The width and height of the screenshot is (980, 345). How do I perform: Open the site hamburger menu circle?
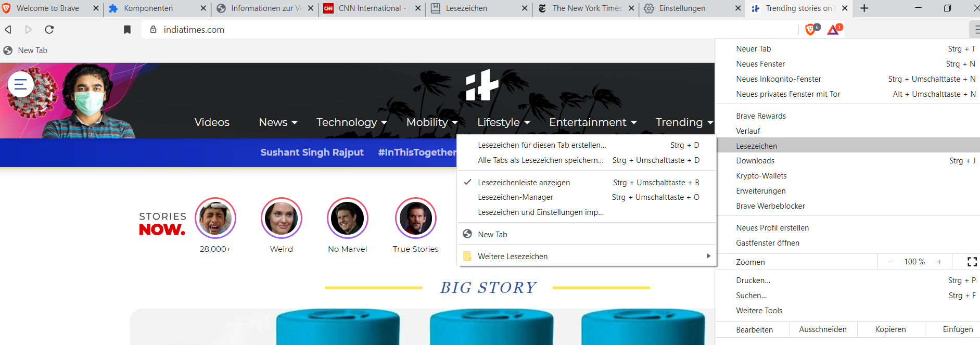click(21, 84)
